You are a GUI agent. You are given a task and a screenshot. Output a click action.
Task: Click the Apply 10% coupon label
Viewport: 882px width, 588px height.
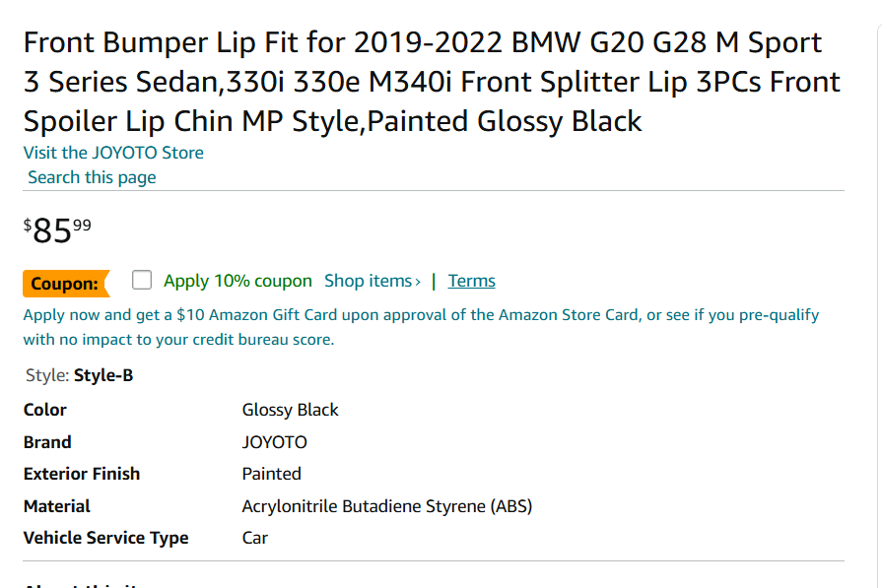[237, 281]
